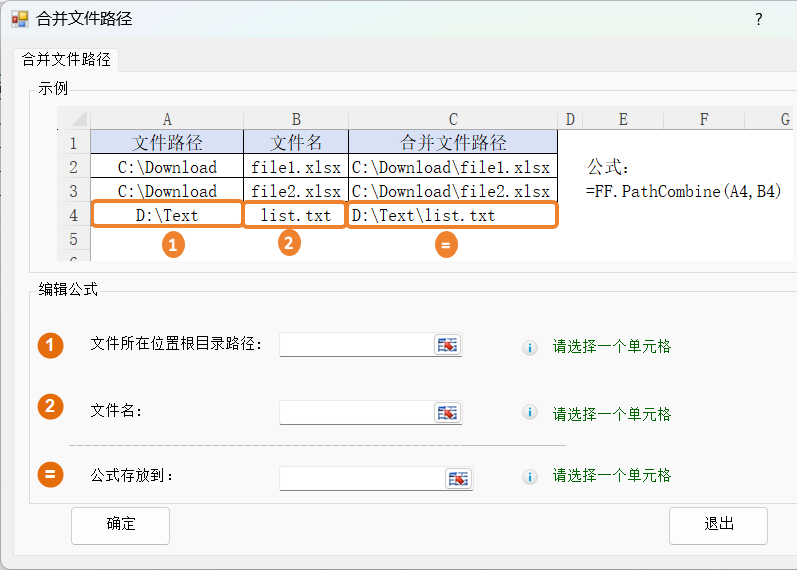Confirm with the 确定 button
Viewport: 797px width, 570px height.
[120, 525]
